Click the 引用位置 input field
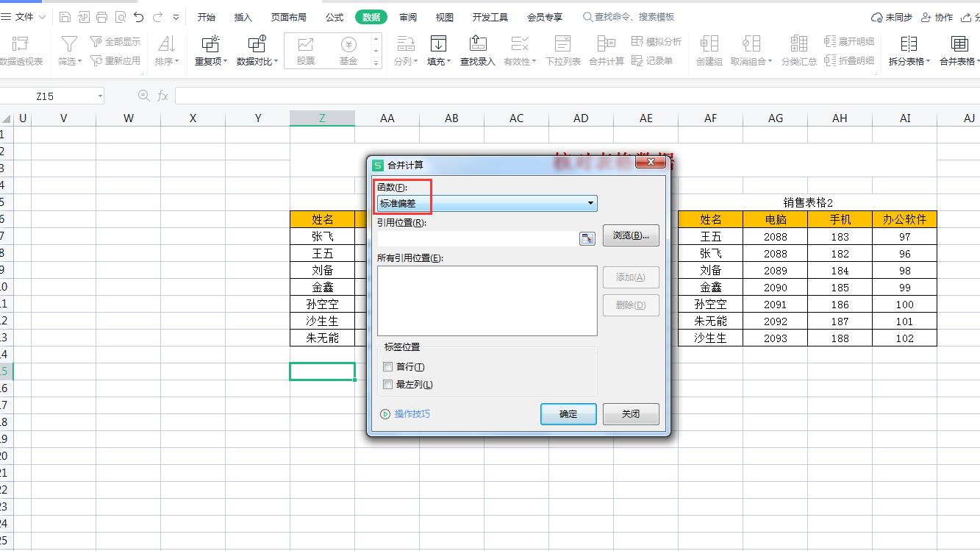This screenshot has width=980, height=551. 478,238
